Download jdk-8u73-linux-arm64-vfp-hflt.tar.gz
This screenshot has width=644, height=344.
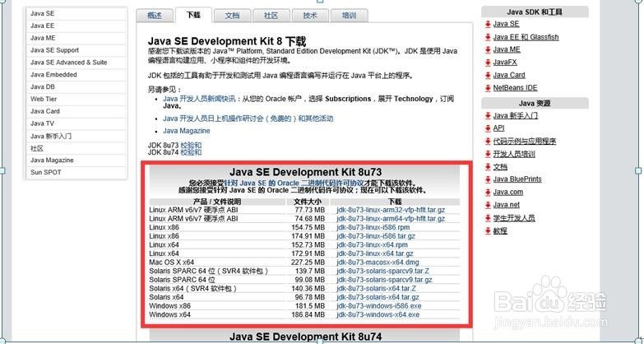pos(391,219)
